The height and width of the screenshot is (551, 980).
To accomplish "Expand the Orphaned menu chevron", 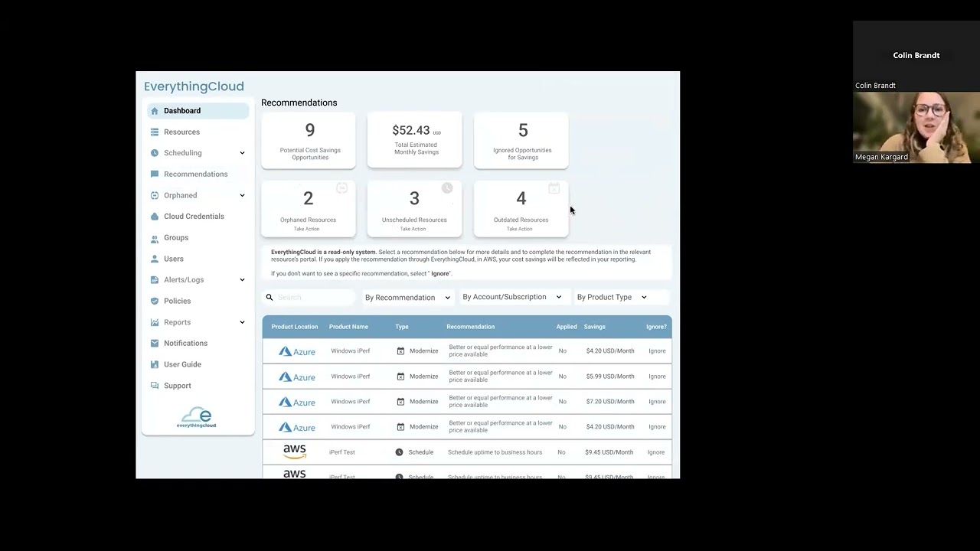I will point(242,195).
